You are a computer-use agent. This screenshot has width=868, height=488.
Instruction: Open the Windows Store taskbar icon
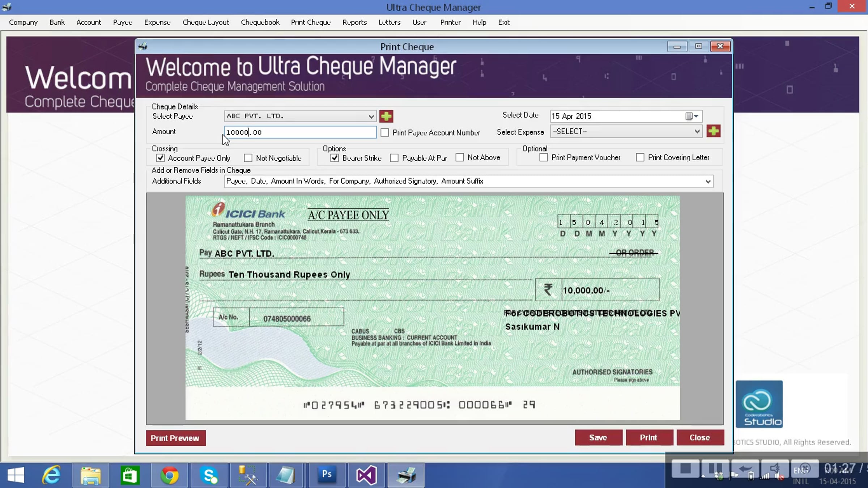pos(130,475)
